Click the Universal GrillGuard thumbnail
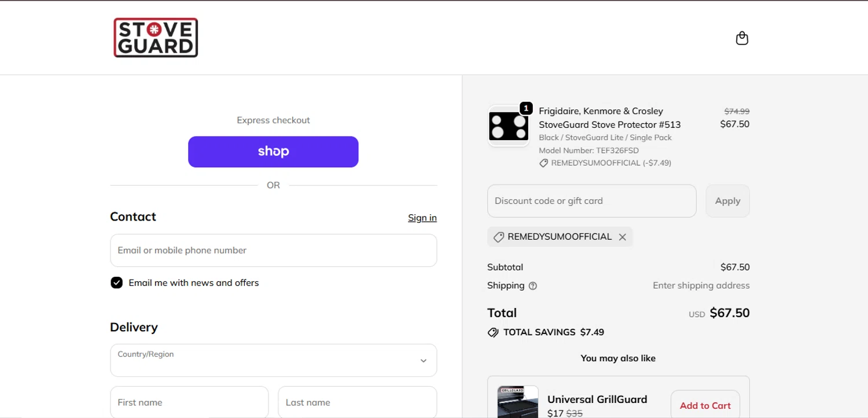868x418 pixels. (x=518, y=402)
